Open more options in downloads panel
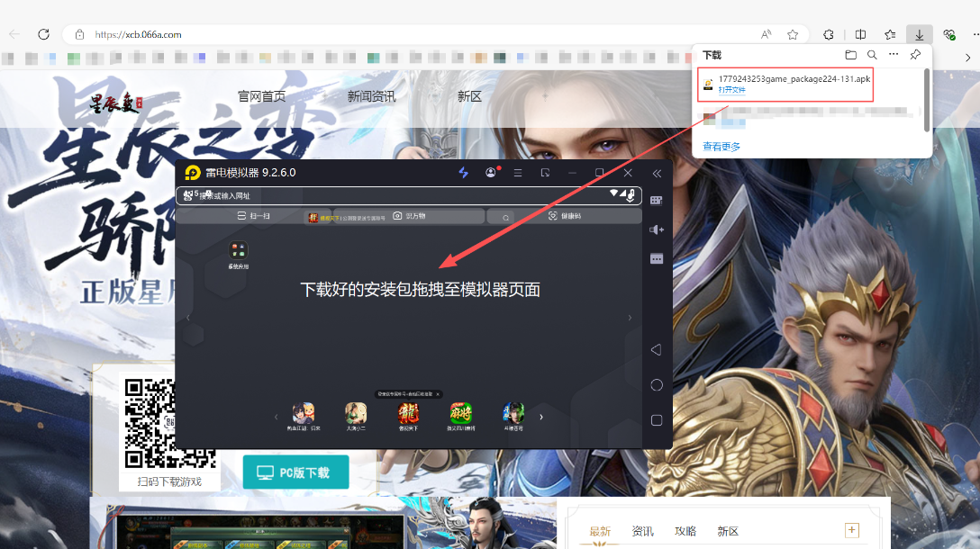 (894, 54)
